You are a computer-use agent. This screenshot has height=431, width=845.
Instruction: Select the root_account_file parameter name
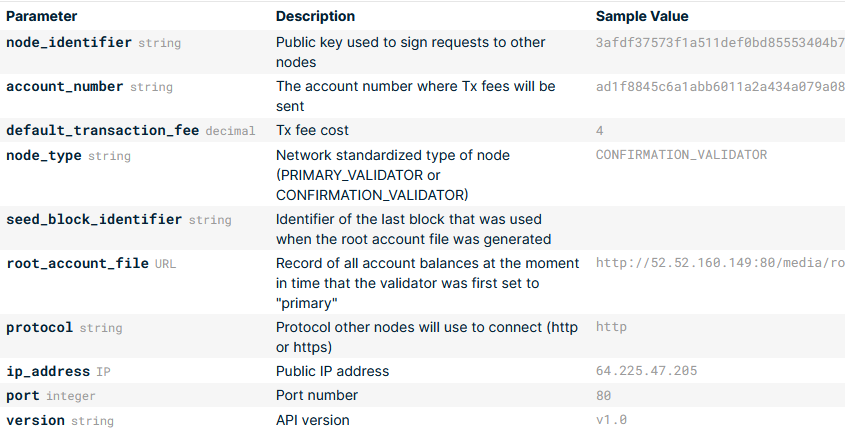coord(78,264)
